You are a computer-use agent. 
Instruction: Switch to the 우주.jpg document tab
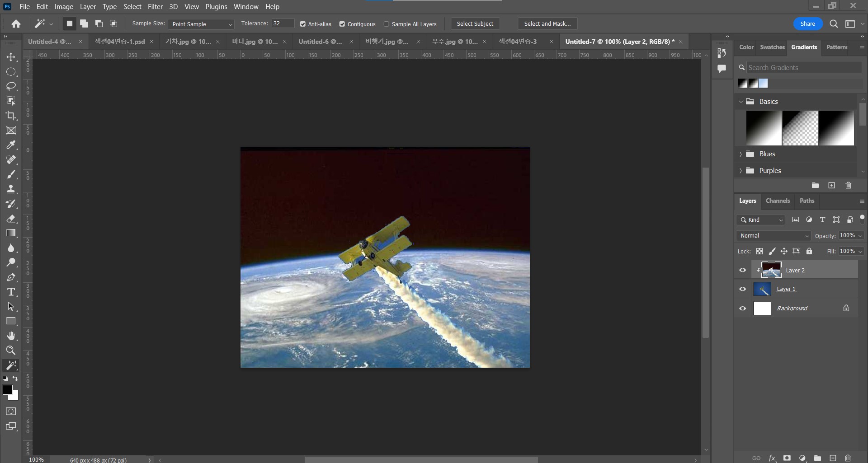pyautogui.click(x=455, y=42)
